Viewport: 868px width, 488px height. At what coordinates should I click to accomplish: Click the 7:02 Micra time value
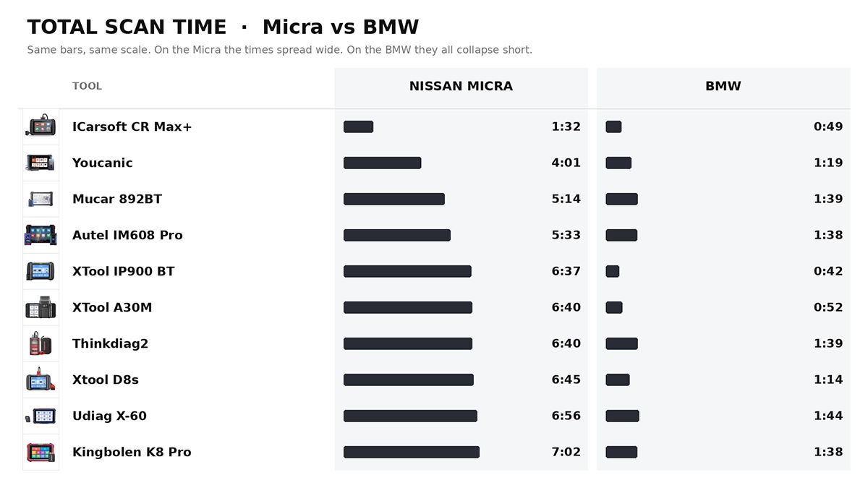(566, 452)
